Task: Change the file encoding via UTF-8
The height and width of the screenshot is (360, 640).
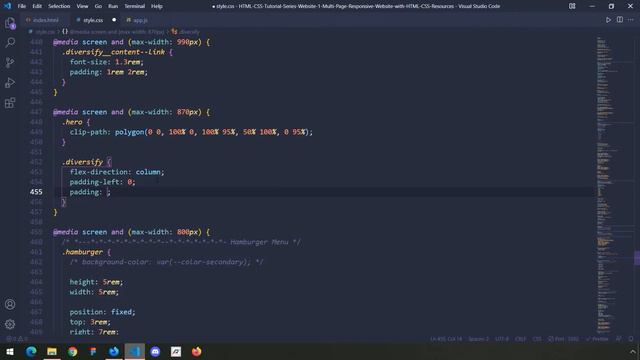Action: pyautogui.click(x=502, y=339)
